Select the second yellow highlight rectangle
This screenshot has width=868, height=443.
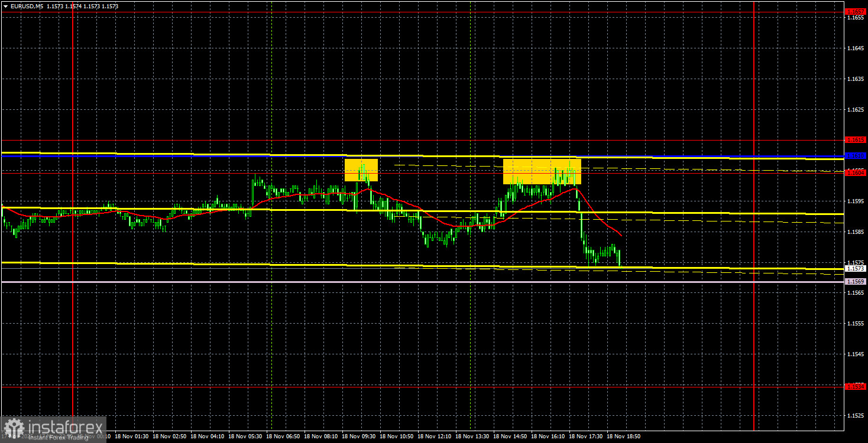(x=541, y=171)
